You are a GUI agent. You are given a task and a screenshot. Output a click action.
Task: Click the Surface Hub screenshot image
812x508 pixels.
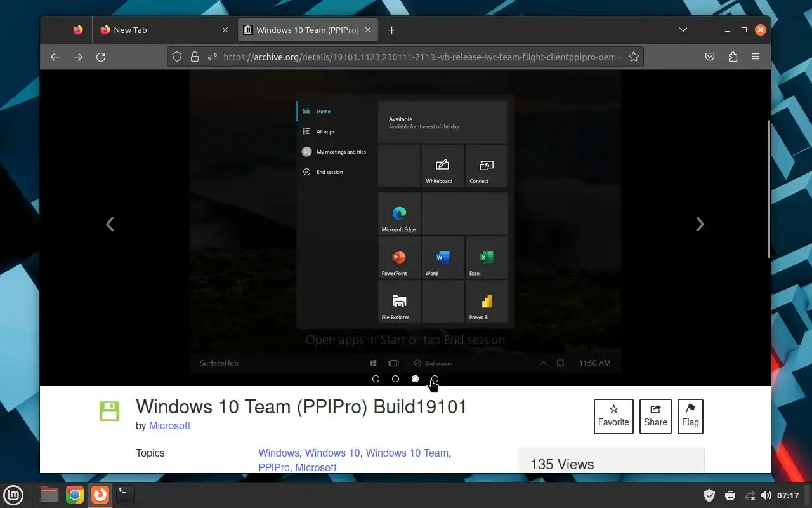405,222
